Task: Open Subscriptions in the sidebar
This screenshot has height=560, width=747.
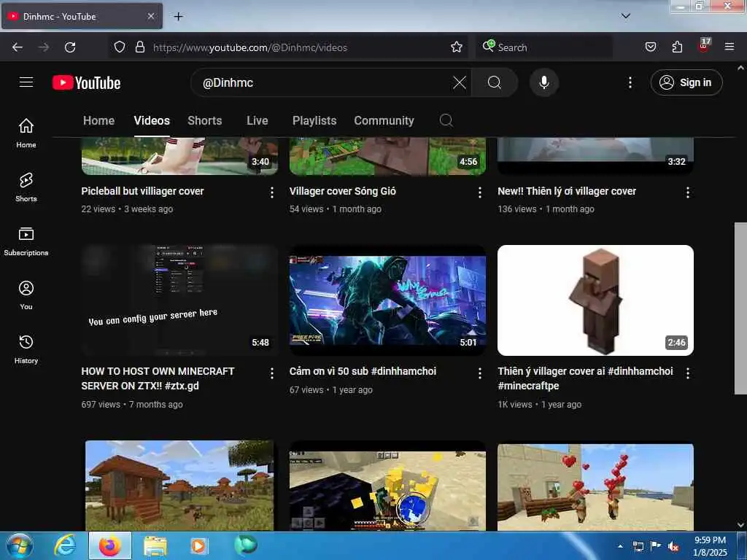Action: [x=26, y=241]
